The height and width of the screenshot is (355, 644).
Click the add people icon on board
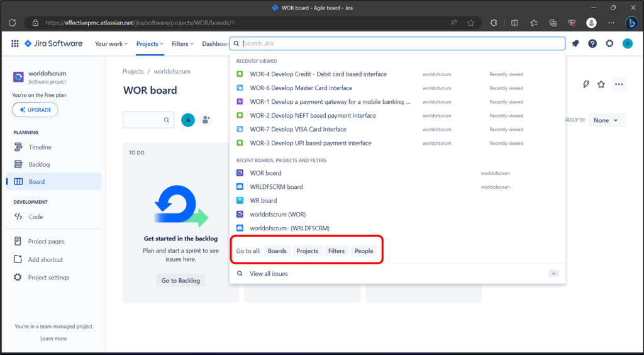point(206,120)
